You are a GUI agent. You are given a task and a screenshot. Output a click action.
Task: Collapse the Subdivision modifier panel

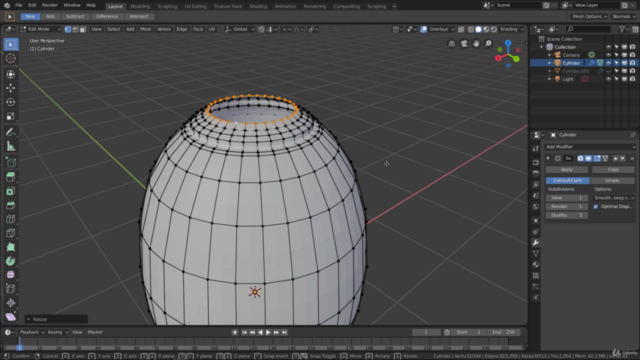pos(548,158)
